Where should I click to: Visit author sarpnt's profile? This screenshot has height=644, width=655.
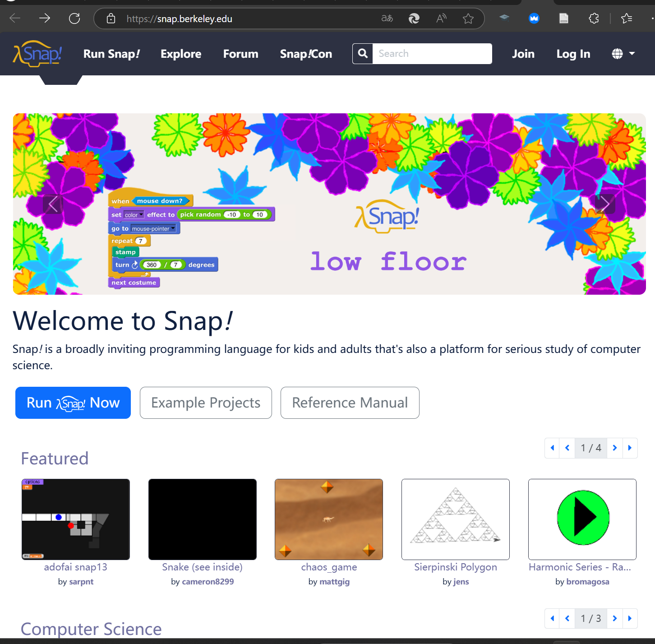coord(82,582)
